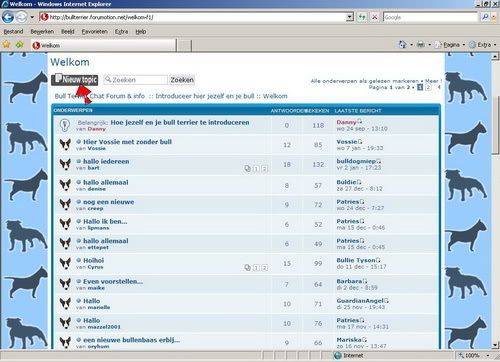Open last-post icon next to bulldogmiep
Screen dimensions: 500x362
click(378, 161)
